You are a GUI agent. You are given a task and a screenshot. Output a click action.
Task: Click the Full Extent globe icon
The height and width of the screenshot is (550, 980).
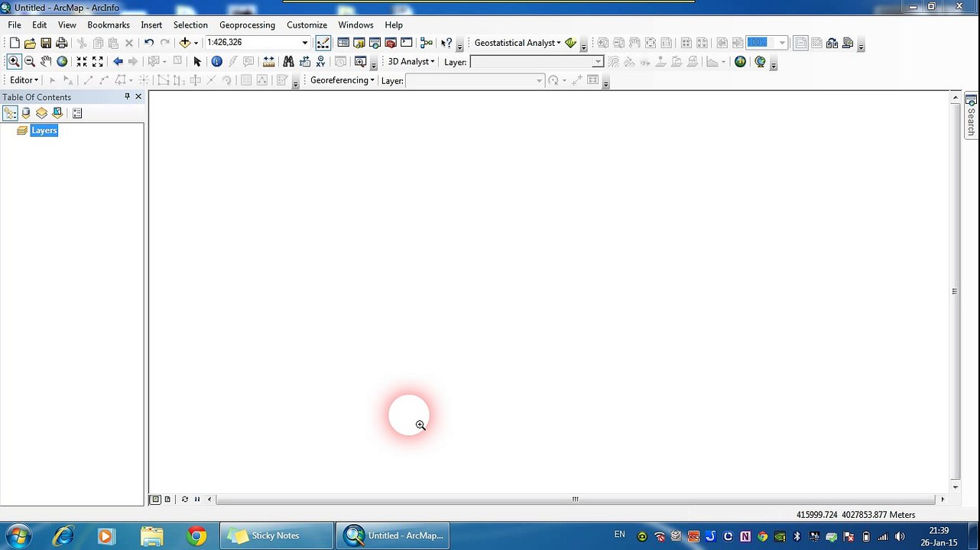point(62,61)
